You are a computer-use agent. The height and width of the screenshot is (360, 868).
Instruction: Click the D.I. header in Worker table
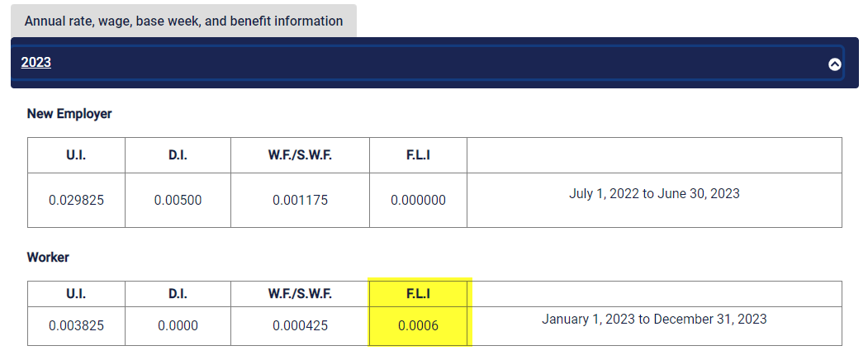pos(178,294)
